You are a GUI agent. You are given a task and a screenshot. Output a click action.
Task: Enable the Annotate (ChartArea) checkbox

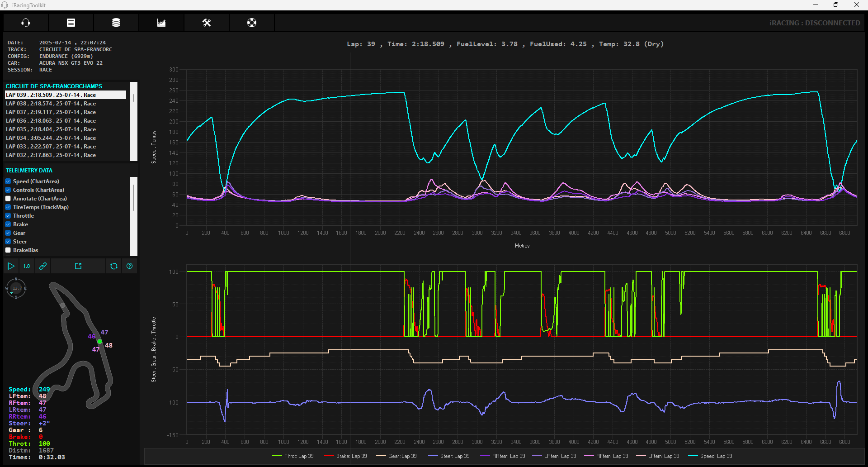(7, 198)
